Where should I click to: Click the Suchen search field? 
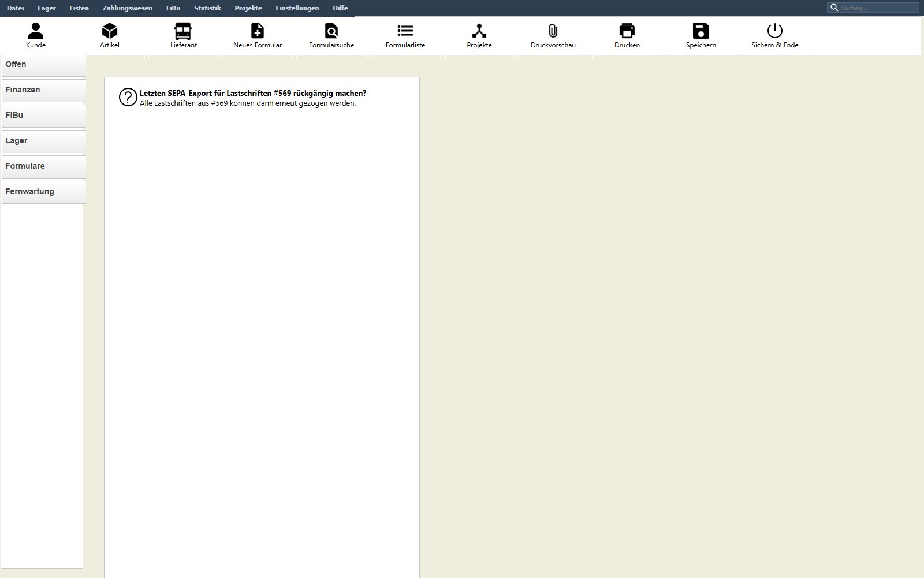click(873, 8)
